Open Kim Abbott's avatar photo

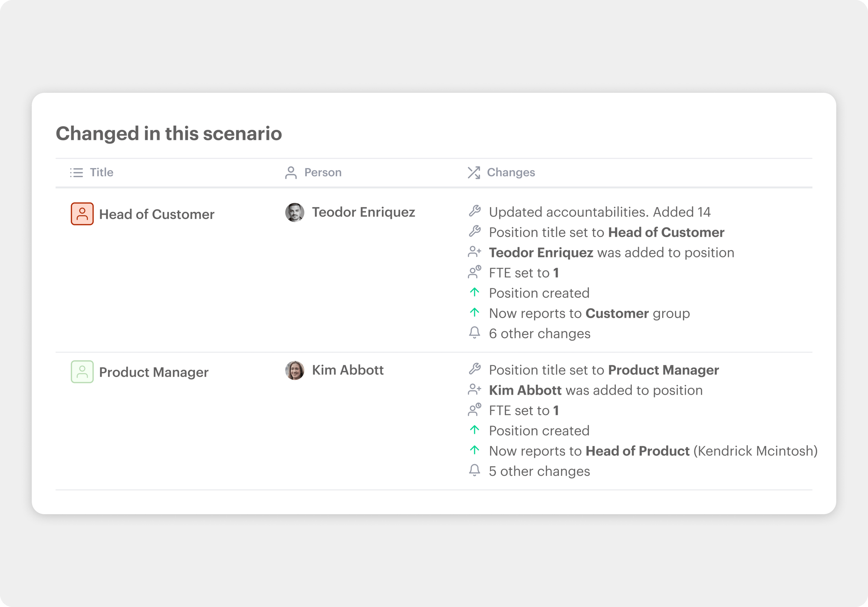click(x=295, y=370)
